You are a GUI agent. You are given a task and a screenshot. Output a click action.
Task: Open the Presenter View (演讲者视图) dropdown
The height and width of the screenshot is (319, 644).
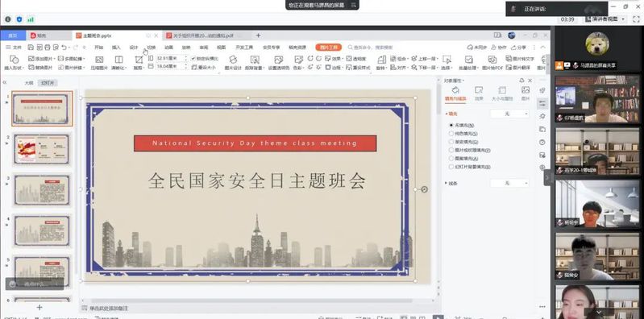[x=605, y=19]
